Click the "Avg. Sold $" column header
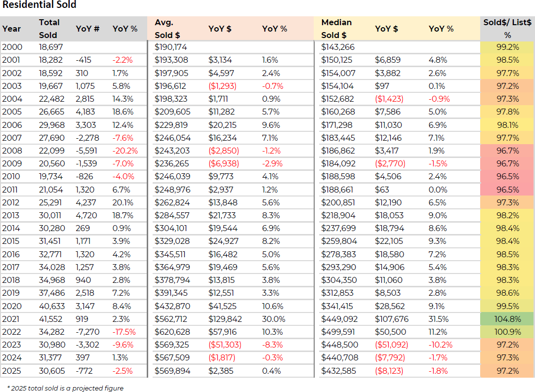The width and height of the screenshot is (535, 392). pos(167,29)
